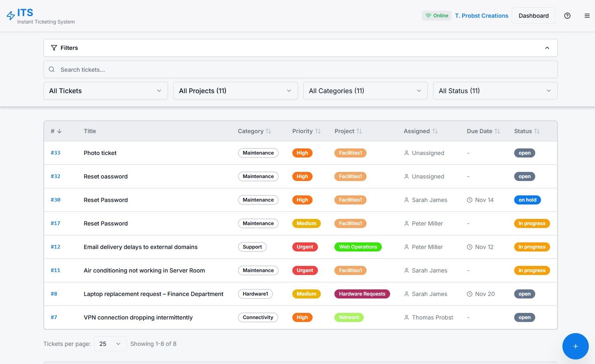The width and height of the screenshot is (595, 364).
Task: Click the floating plus button to create ticket
Action: [x=575, y=346]
